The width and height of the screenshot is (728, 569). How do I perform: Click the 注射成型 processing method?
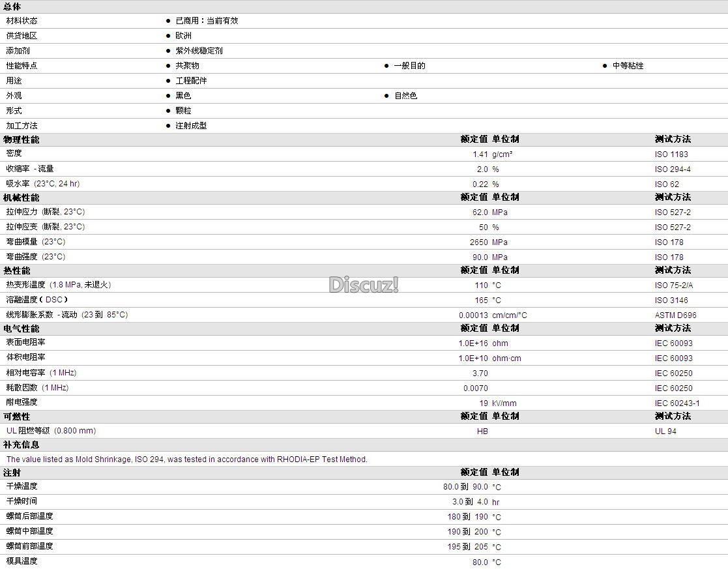pyautogui.click(x=191, y=126)
